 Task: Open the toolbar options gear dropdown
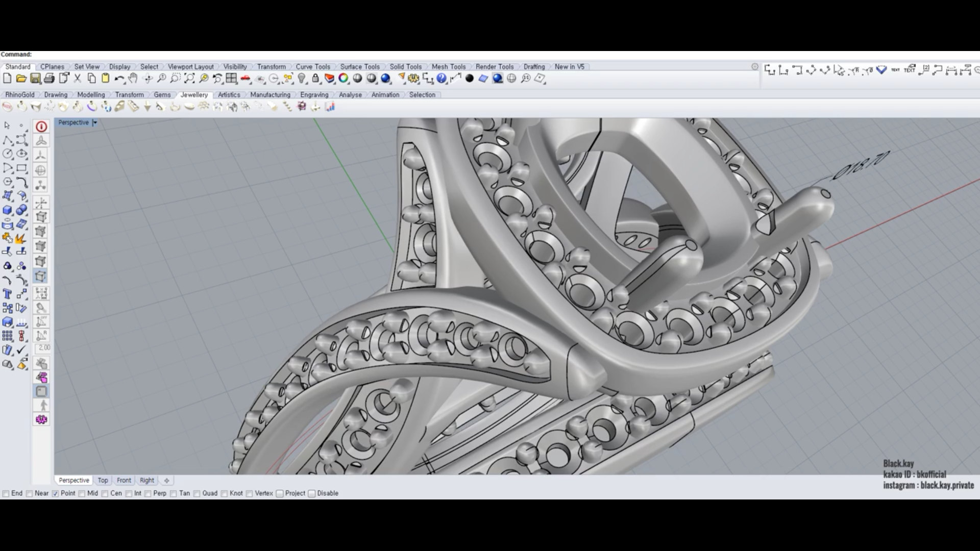pos(755,67)
